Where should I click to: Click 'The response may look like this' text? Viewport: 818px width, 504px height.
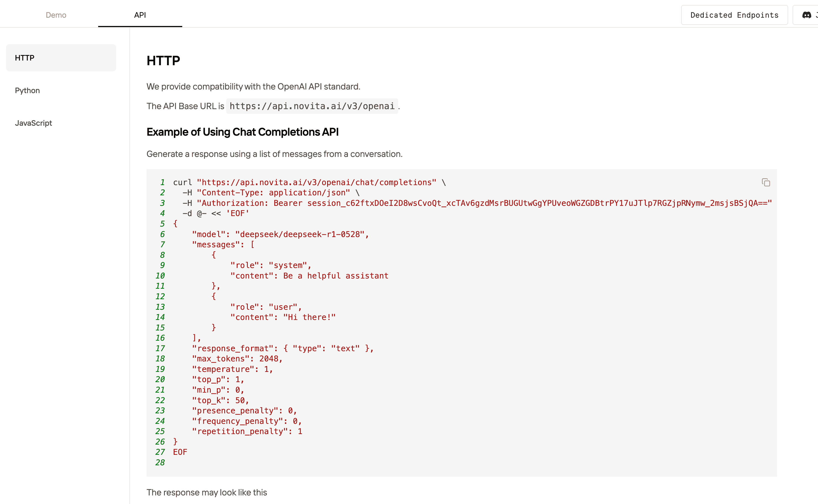click(207, 492)
